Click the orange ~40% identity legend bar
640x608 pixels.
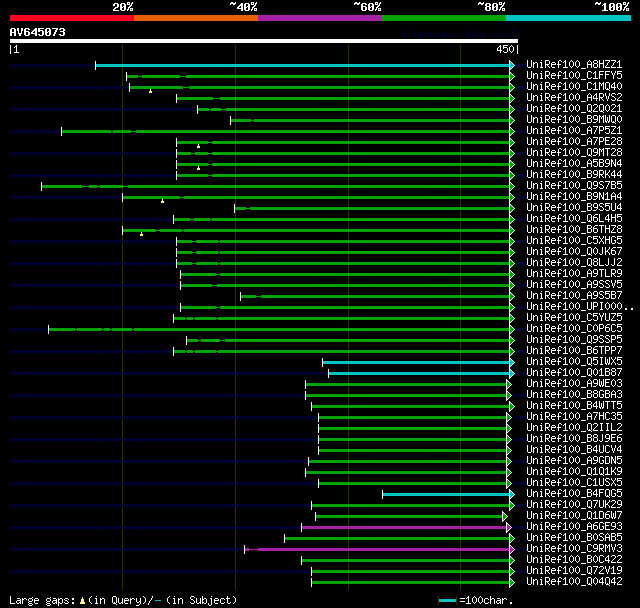(196, 18)
